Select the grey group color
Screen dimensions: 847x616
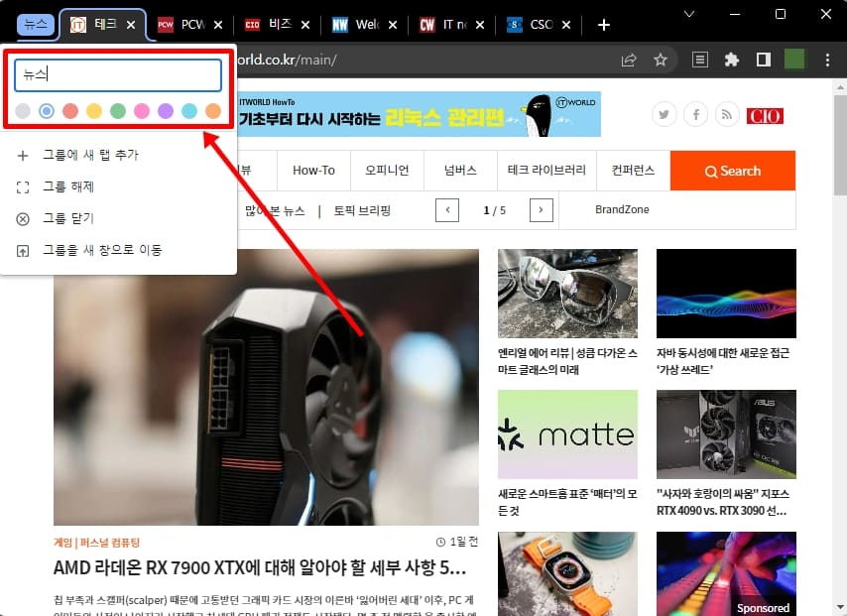tap(23, 111)
